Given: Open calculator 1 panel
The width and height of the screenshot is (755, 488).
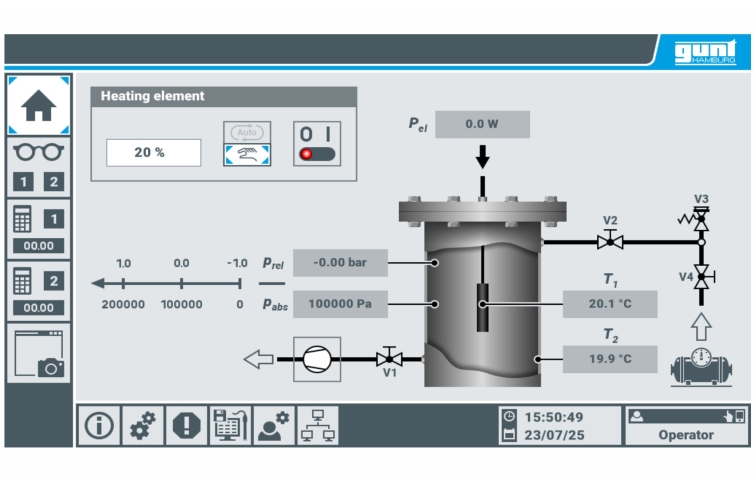Looking at the screenshot, I should 38,229.
